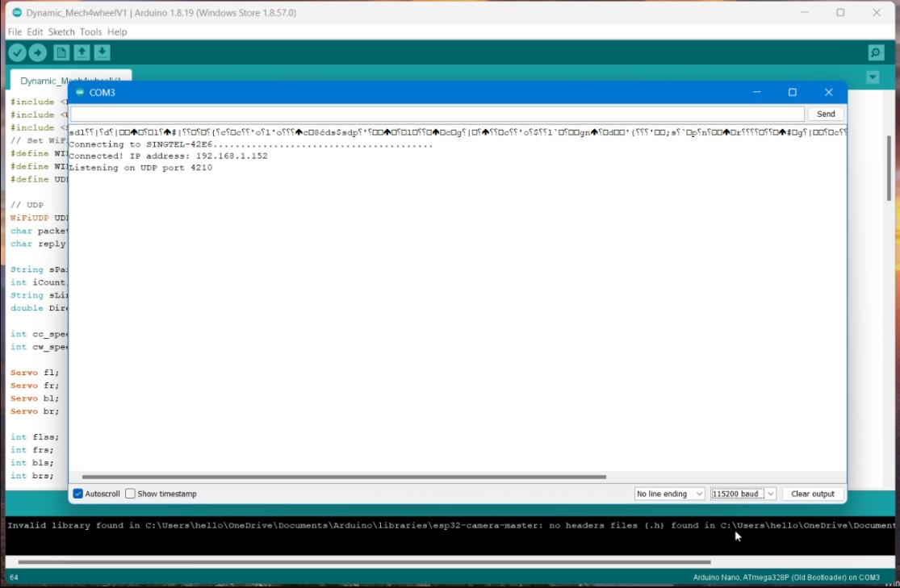900x588 pixels.
Task: Disable the Autoscroll checkbox
Action: 78,494
